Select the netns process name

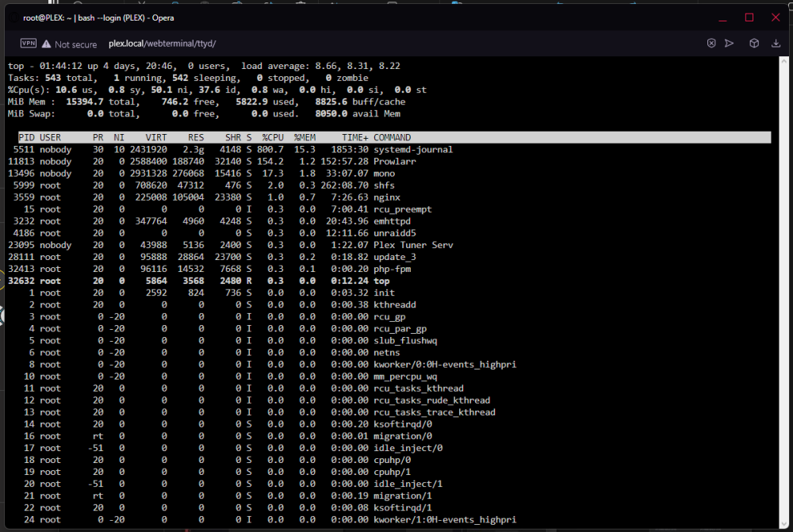[x=386, y=353]
